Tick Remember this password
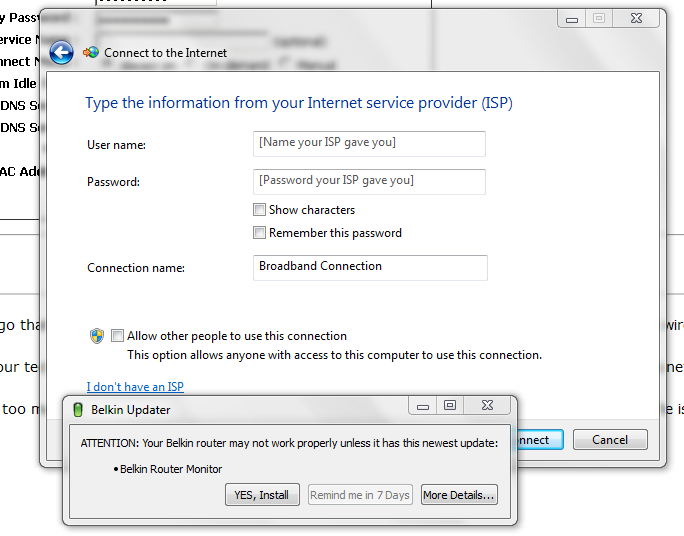The width and height of the screenshot is (684, 536). tap(260, 233)
